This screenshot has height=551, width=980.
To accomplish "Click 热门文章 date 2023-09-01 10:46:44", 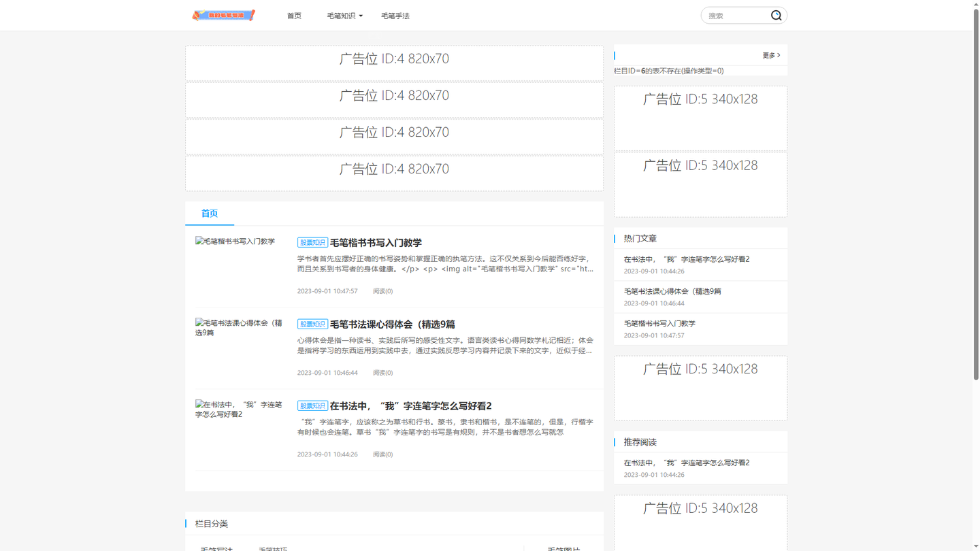I will point(654,303).
